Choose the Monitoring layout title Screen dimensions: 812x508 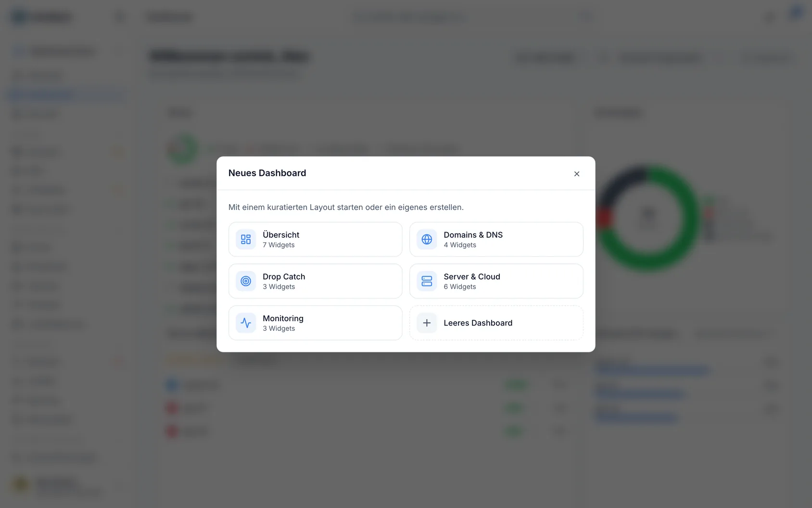point(283,318)
